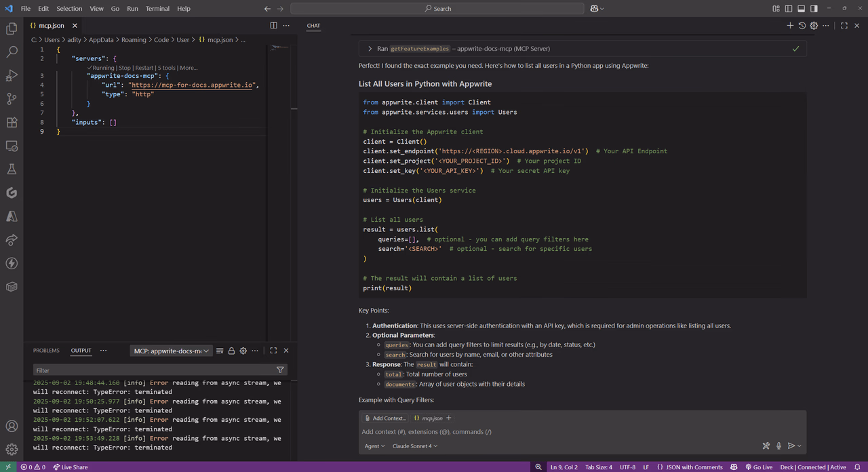Open the lightning bolt activity bar view
This screenshot has width=868, height=472.
[12, 263]
